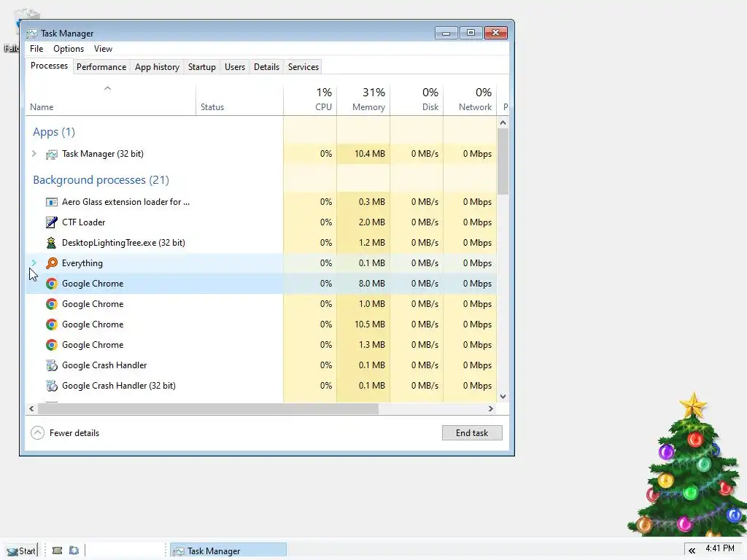Open the File menu

pyautogui.click(x=36, y=49)
